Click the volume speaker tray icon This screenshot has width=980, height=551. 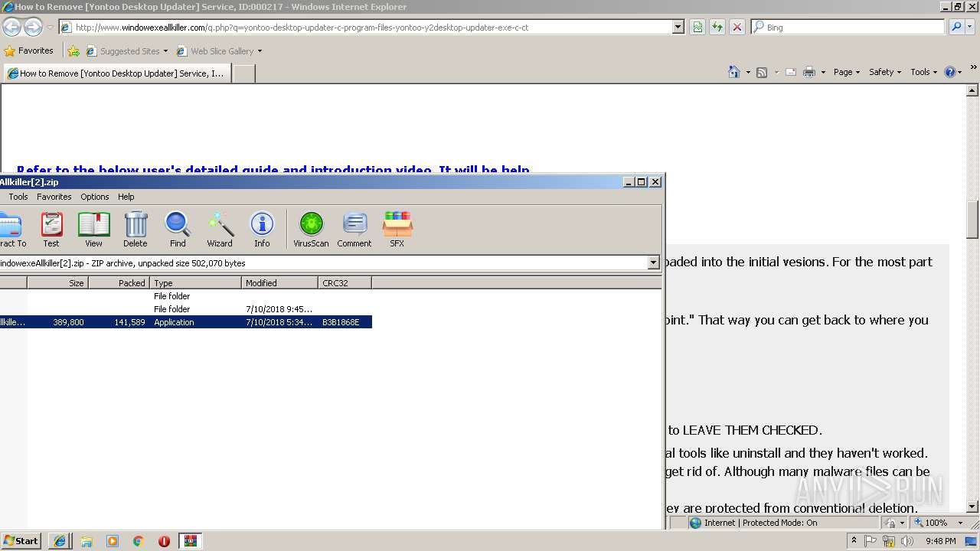pyautogui.click(x=907, y=541)
